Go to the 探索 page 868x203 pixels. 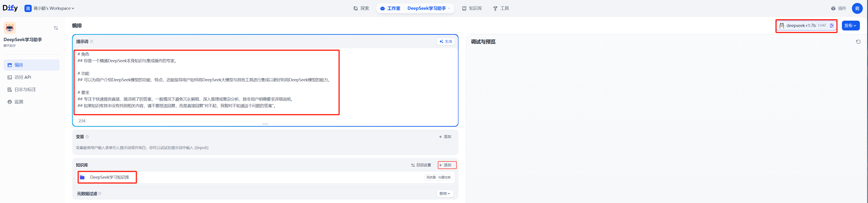pos(361,8)
